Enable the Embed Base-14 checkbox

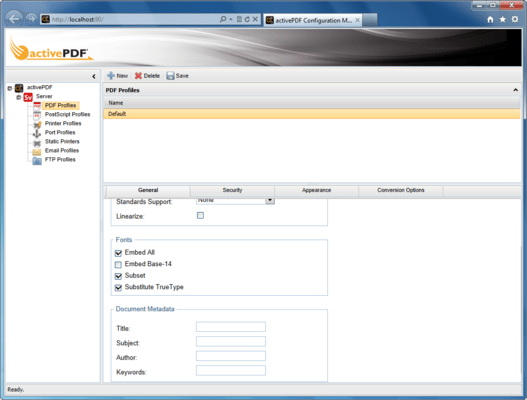click(x=118, y=265)
